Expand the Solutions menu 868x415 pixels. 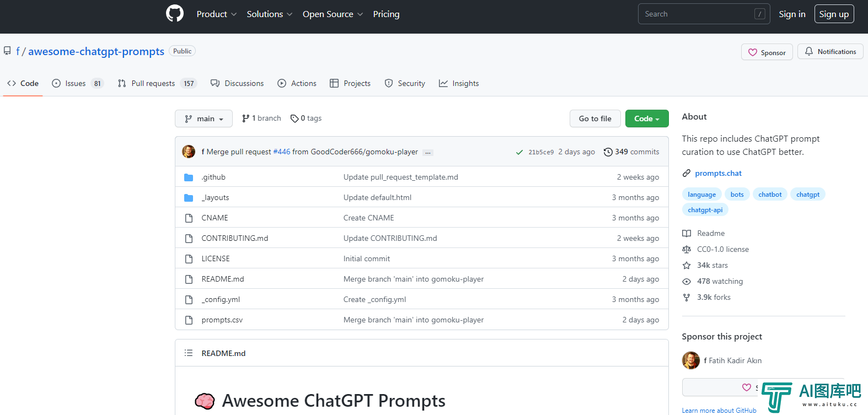270,14
